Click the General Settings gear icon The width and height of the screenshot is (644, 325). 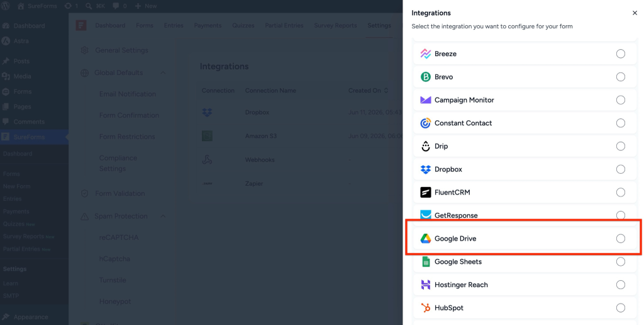(85, 50)
